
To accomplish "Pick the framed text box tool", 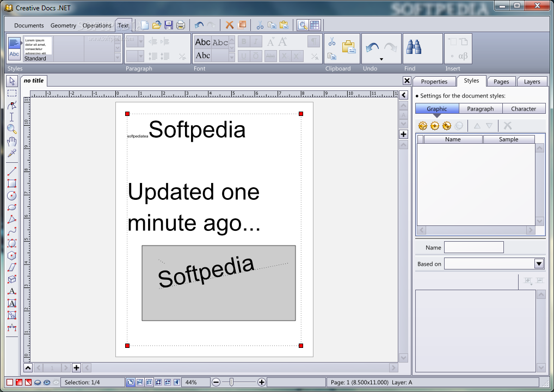I will pos(12,304).
